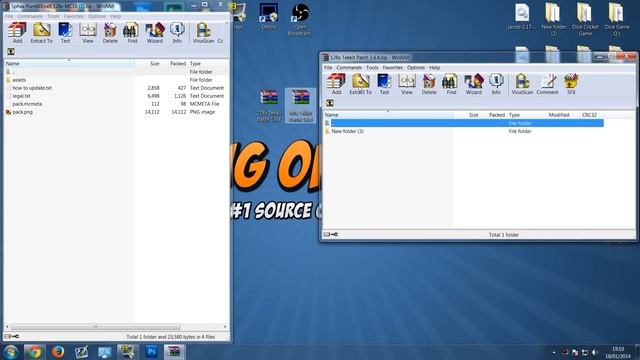The height and width of the screenshot is (360, 640).
Task: Click Find icon in the Sphax WinRAR window
Action: click(x=132, y=33)
